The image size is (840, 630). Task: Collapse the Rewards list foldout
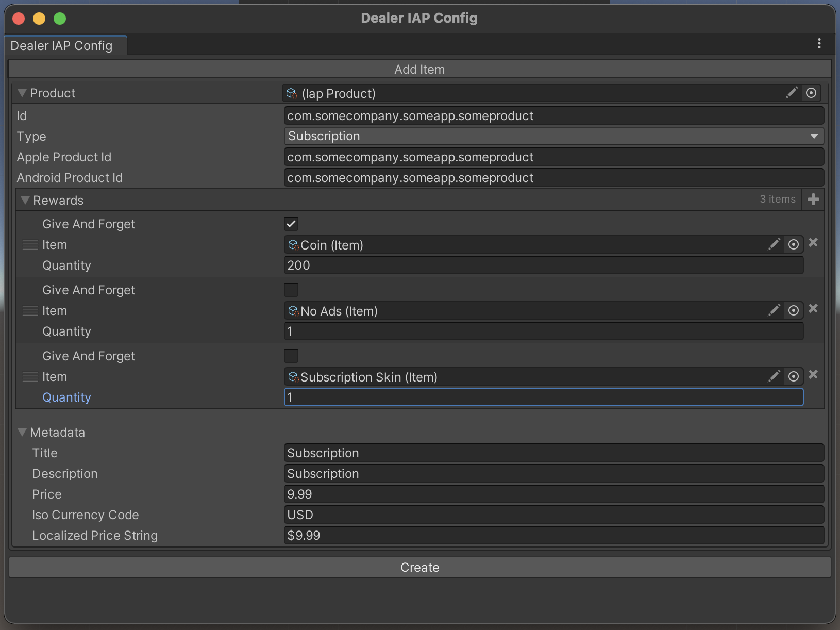pos(25,200)
